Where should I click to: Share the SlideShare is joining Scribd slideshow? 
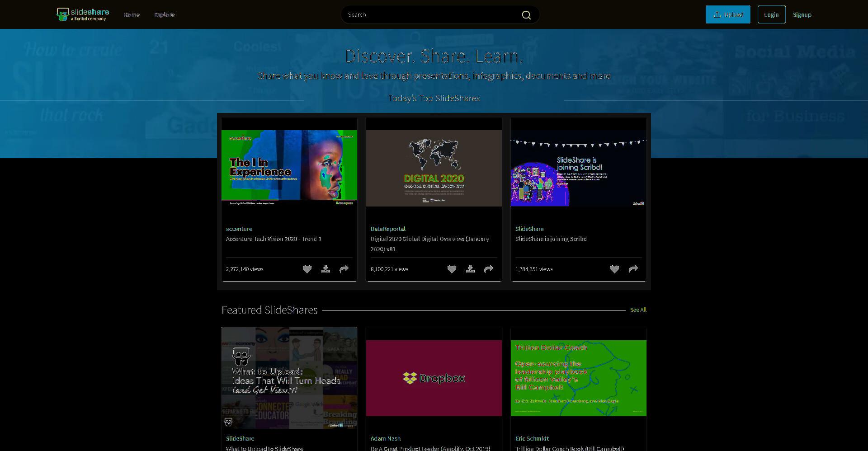633,269
